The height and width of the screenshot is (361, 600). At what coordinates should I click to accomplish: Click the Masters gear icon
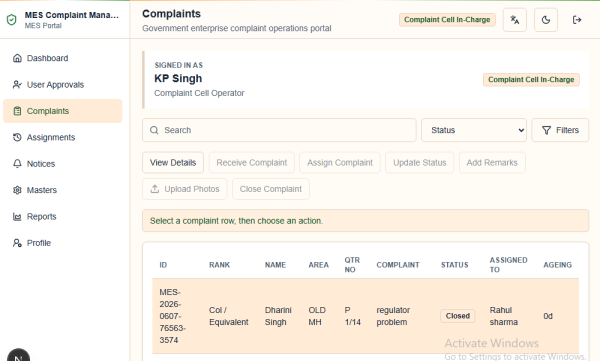[17, 190]
